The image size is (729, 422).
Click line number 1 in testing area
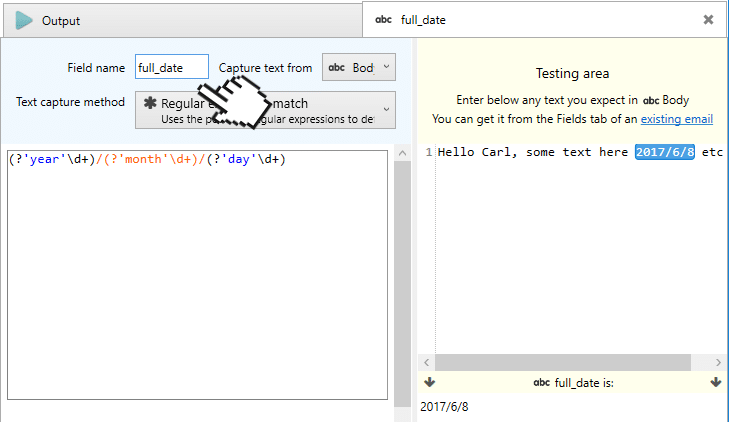click(429, 152)
